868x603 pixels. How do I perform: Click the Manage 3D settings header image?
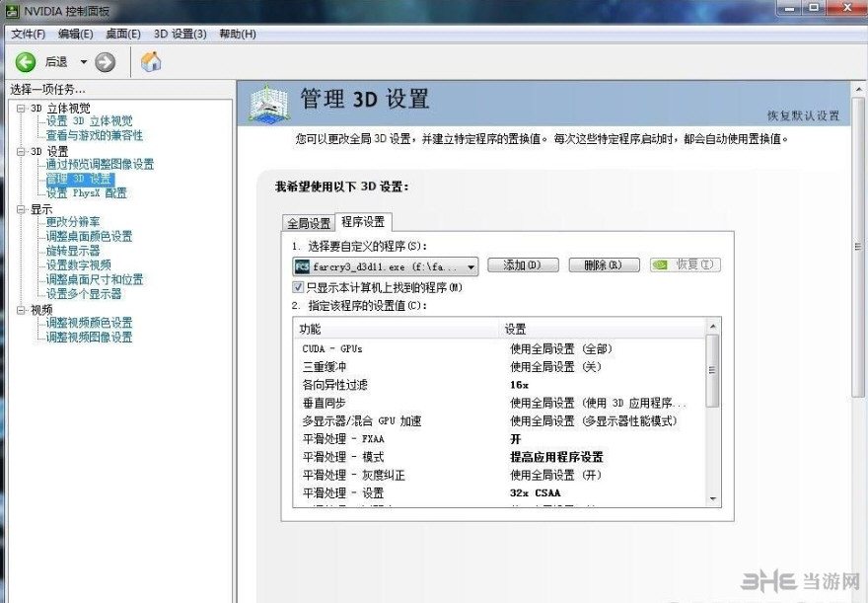point(268,104)
